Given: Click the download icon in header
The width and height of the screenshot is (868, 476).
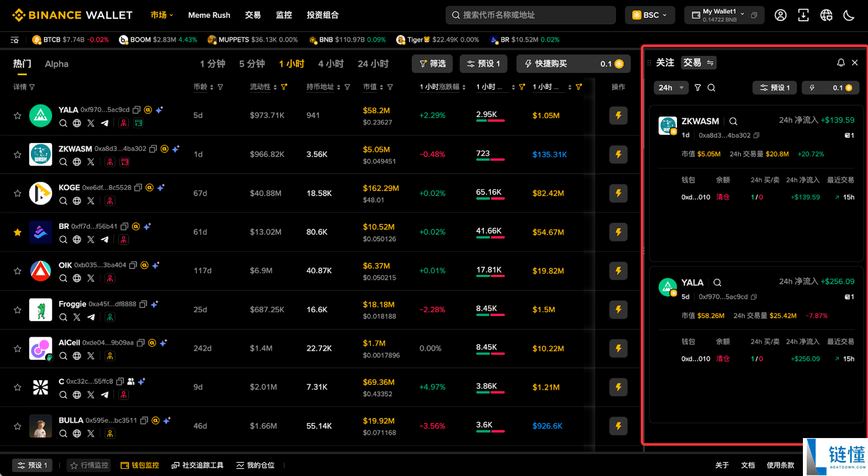Looking at the screenshot, I should [803, 15].
